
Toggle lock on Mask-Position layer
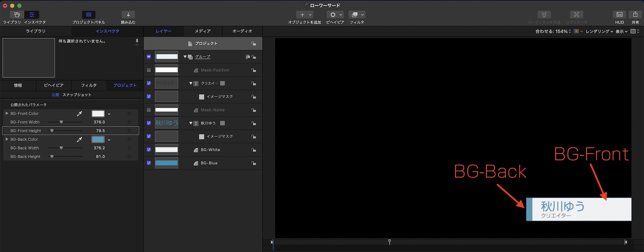point(254,70)
